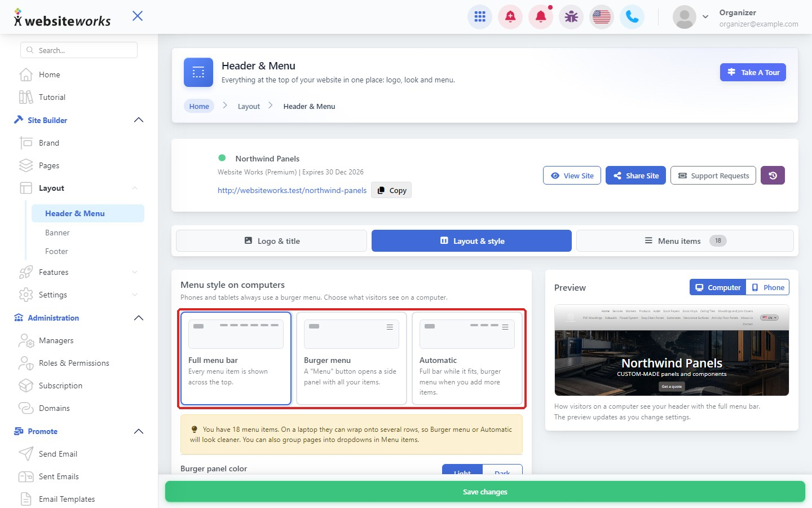
Task: Open the US flag language selector
Action: point(602,17)
